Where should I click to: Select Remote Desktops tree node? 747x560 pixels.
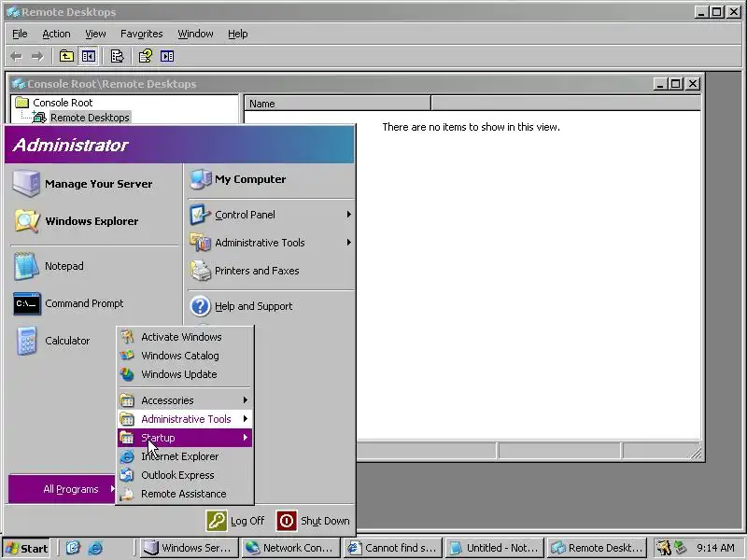click(90, 118)
